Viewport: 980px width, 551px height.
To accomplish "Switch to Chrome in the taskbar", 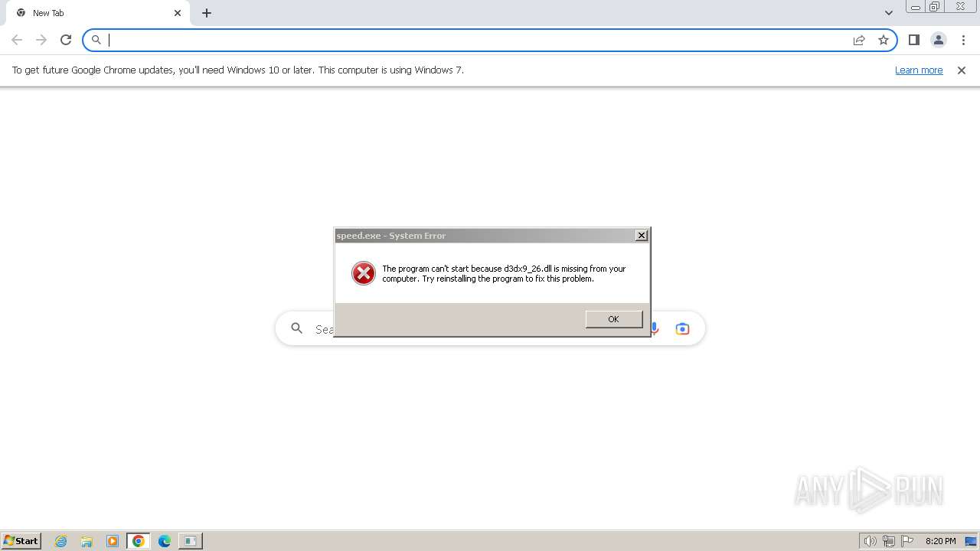I will 139,541.
